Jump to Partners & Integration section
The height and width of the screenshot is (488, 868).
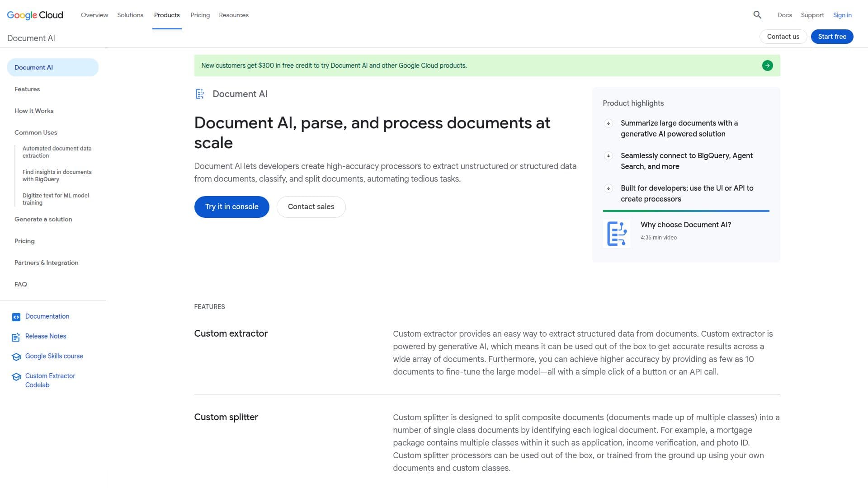coord(47,263)
